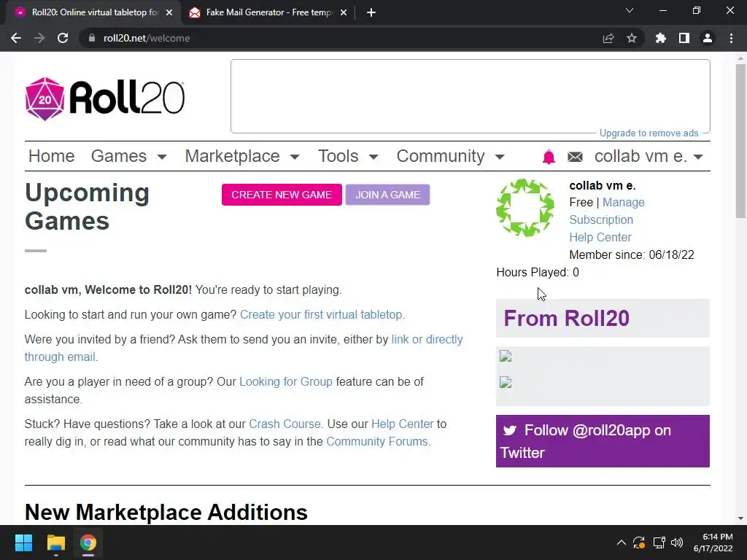Click the browser forward arrow
The width and height of the screenshot is (747, 560).
pyautogui.click(x=39, y=38)
